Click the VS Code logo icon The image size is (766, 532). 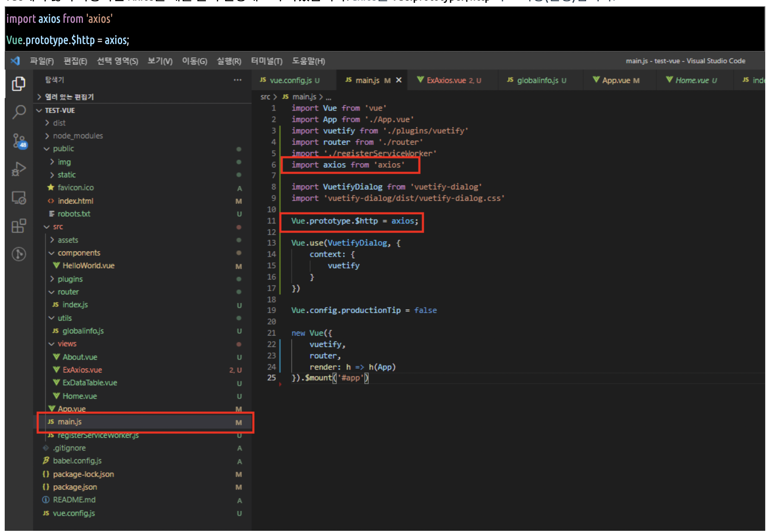point(15,61)
